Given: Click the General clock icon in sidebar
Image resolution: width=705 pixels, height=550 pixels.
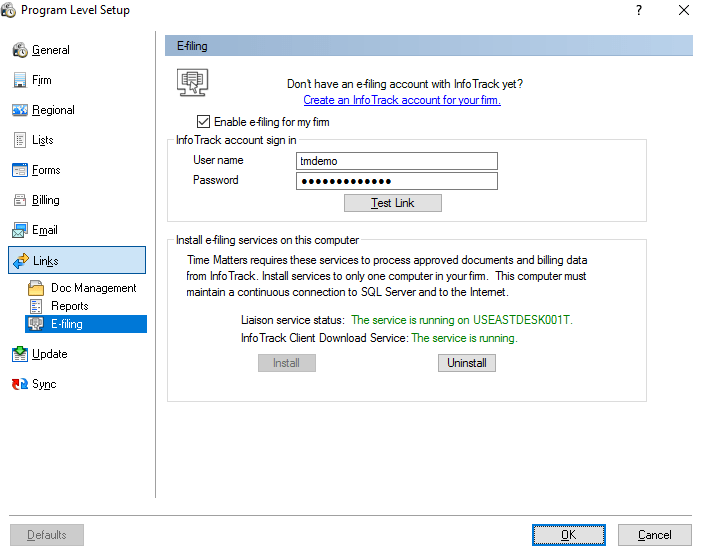Looking at the screenshot, I should [x=20, y=50].
